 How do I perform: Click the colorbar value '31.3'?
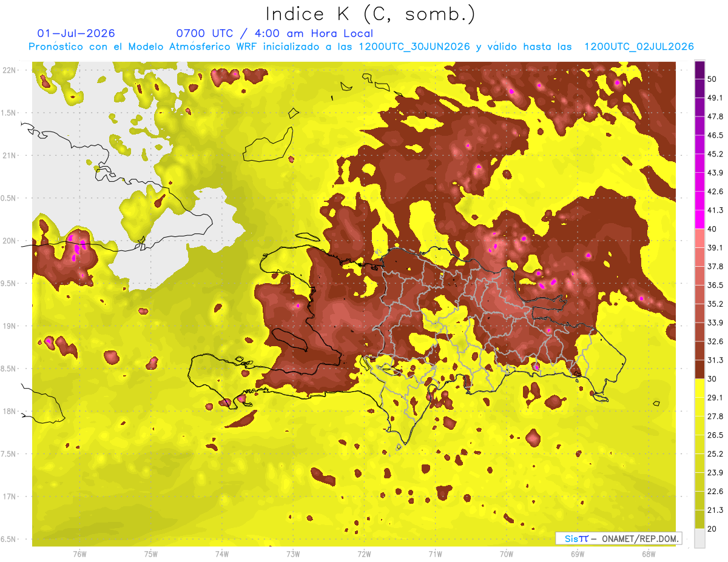click(715, 360)
